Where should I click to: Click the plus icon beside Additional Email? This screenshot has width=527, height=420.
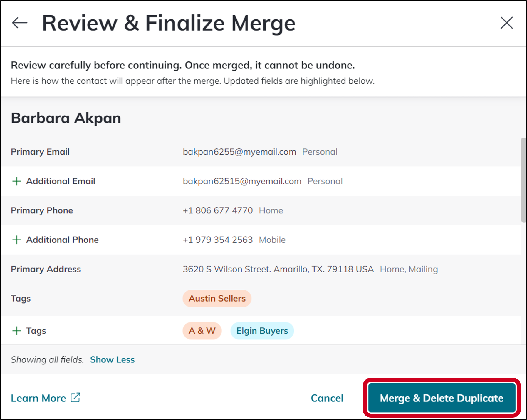tap(17, 181)
